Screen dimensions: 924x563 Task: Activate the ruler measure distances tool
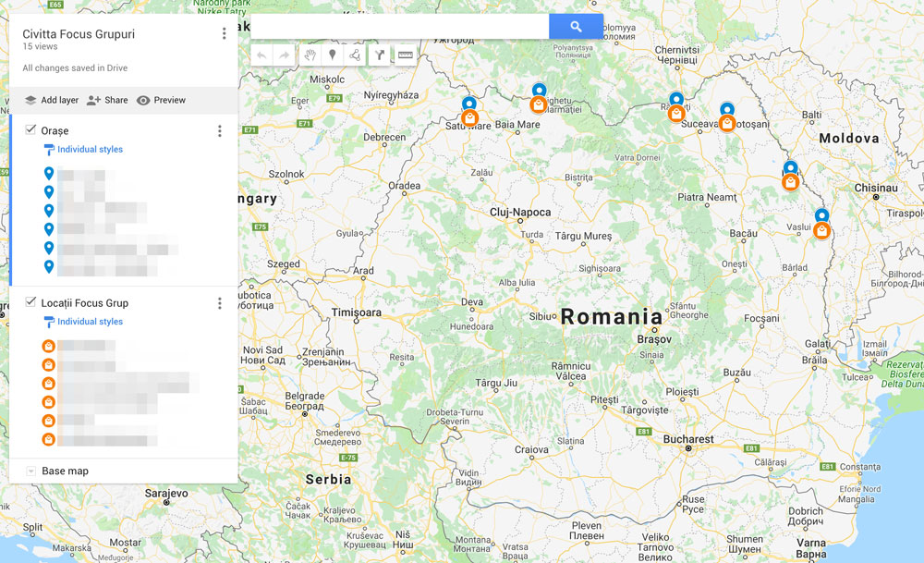pyautogui.click(x=406, y=55)
